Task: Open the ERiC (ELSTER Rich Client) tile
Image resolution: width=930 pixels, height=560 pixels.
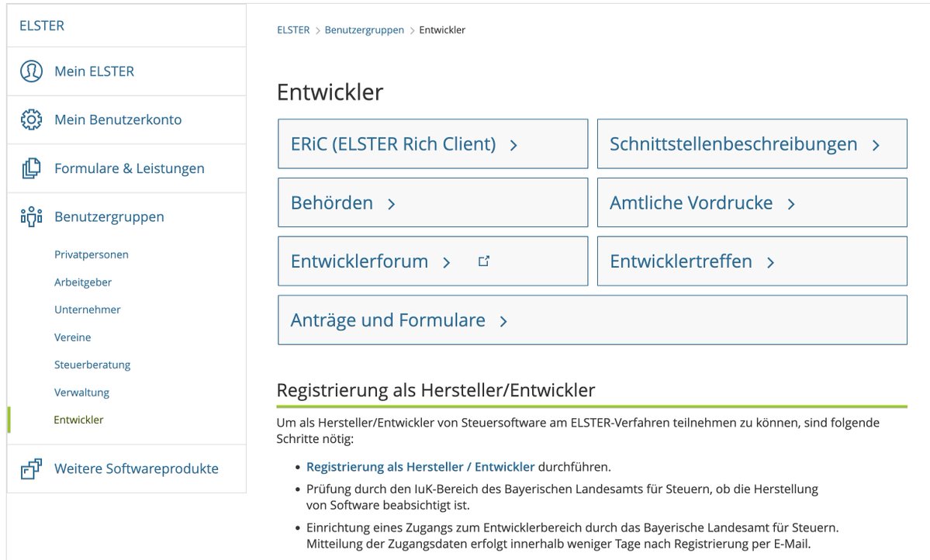Action: click(433, 143)
